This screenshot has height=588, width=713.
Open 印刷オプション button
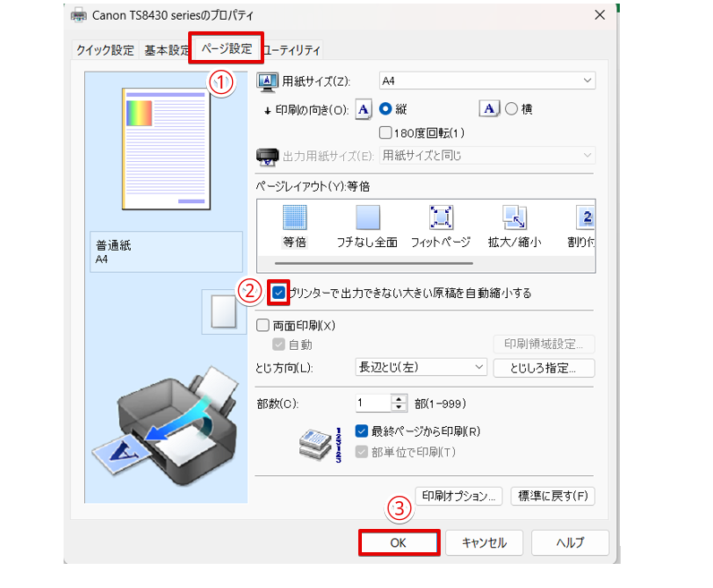[459, 496]
